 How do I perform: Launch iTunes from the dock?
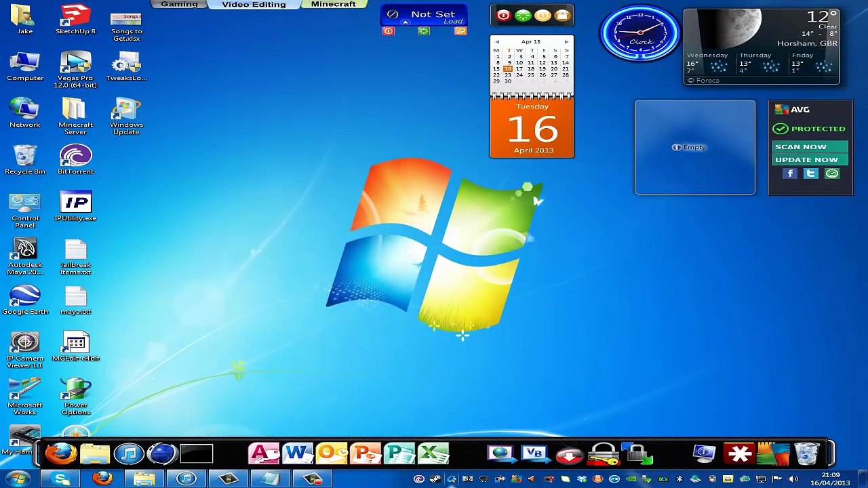(128, 453)
